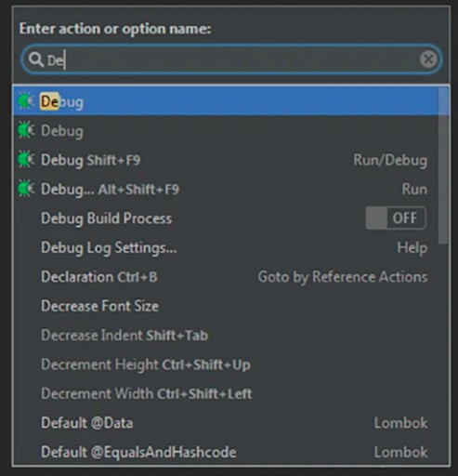Pick Decrement Height Ctrl+Shift+Up action
The height and width of the screenshot is (476, 458).
click(x=226, y=364)
